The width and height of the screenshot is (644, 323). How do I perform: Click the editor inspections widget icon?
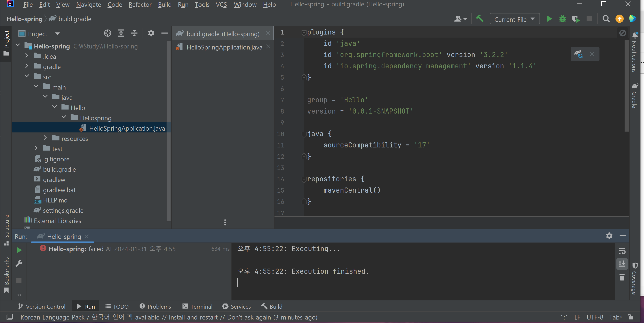622,33
